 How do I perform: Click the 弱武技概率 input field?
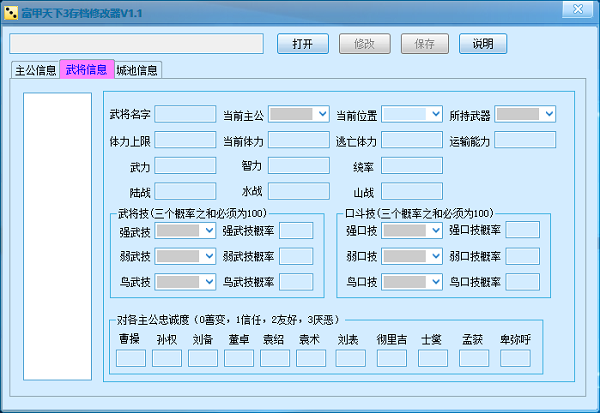click(296, 256)
